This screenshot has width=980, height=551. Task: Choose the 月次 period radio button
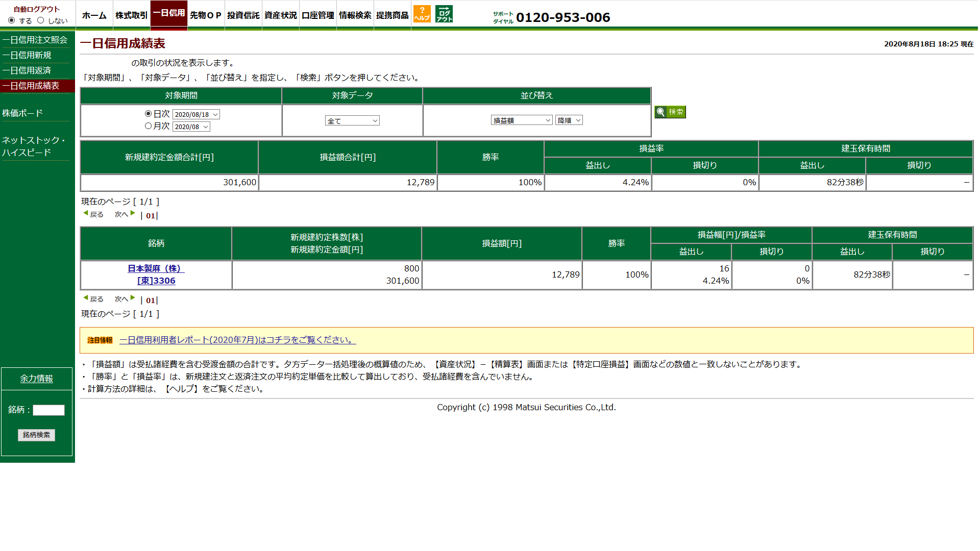tap(148, 126)
